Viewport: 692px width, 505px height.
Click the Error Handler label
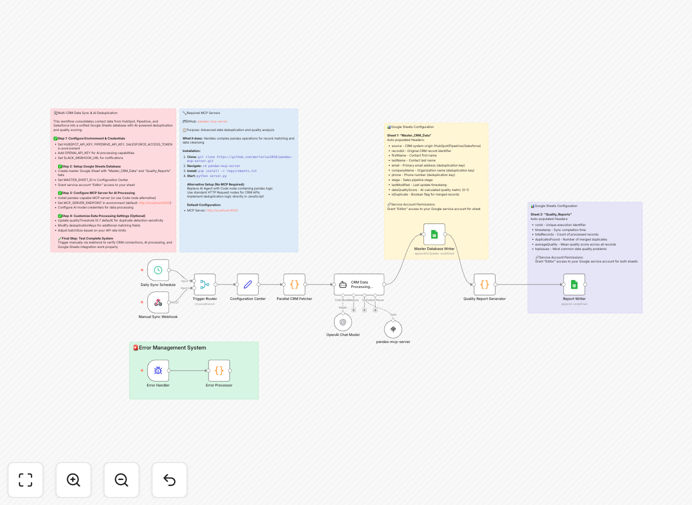[x=158, y=385]
